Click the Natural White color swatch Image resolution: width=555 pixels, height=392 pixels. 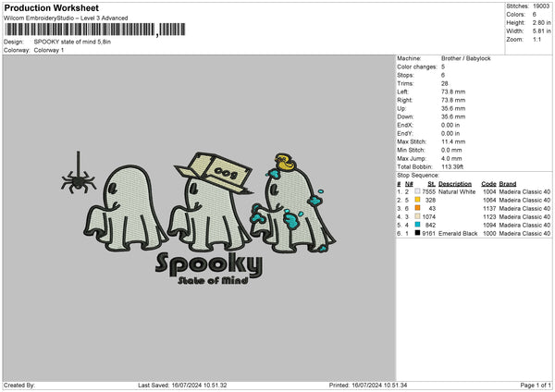click(x=418, y=191)
